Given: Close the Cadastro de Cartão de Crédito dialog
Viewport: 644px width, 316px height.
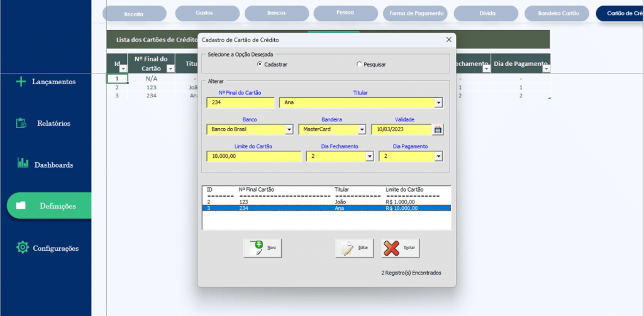Looking at the screenshot, I should point(448,40).
